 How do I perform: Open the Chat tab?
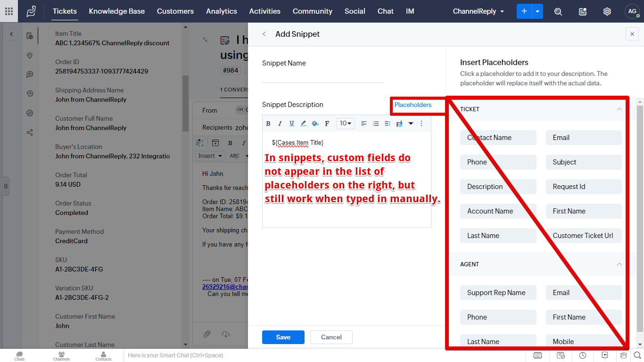click(x=386, y=11)
